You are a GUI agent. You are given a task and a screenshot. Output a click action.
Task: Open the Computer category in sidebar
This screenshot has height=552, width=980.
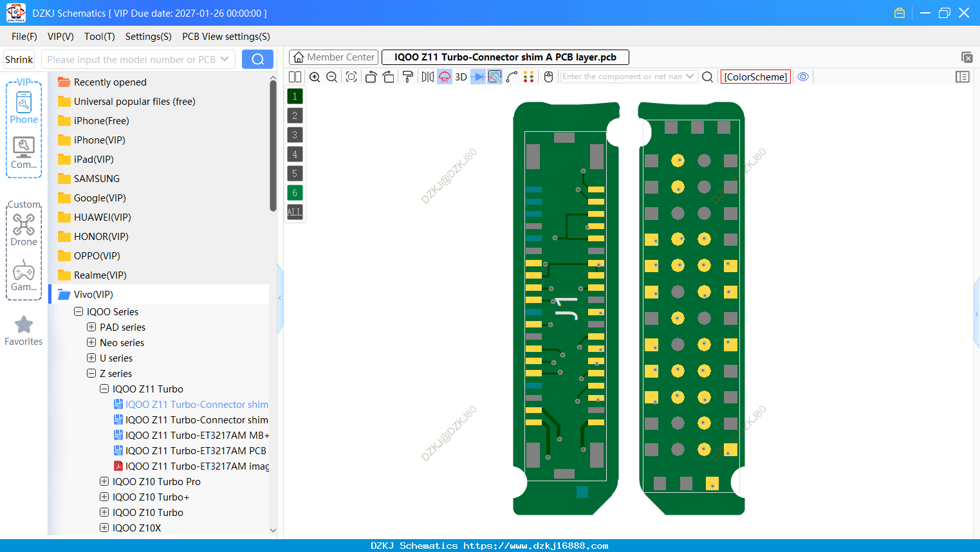[x=24, y=153]
